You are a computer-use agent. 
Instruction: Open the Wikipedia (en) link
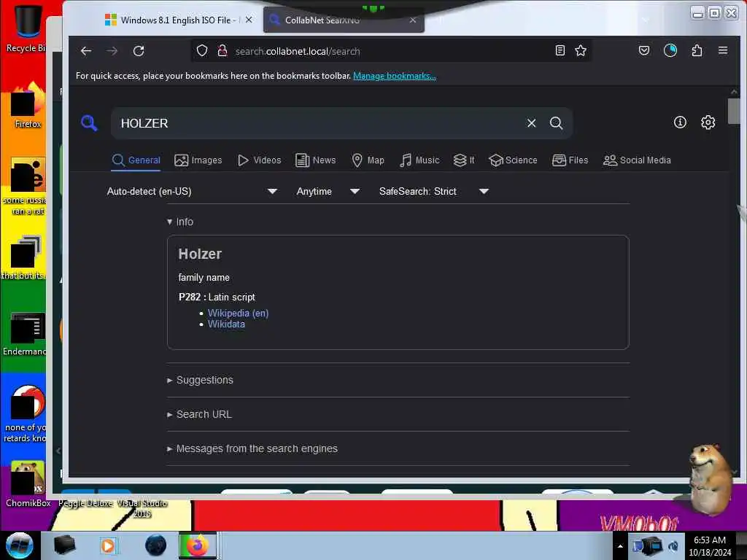click(x=239, y=314)
